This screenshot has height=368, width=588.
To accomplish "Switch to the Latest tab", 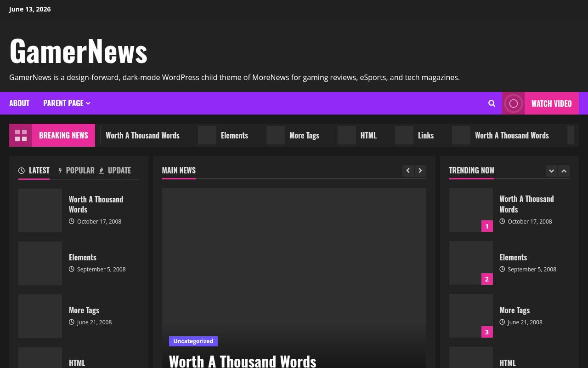I will click(34, 170).
